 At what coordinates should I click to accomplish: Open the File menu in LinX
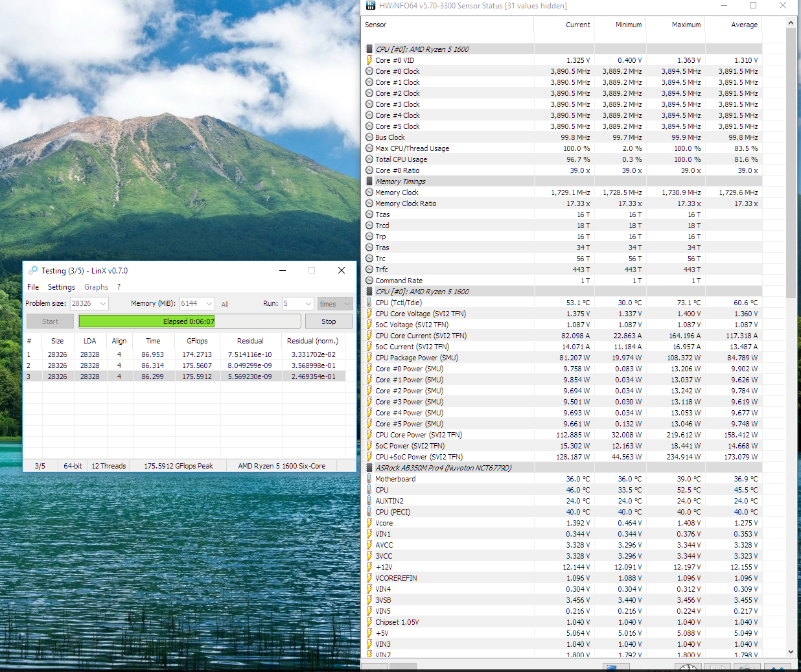point(33,287)
